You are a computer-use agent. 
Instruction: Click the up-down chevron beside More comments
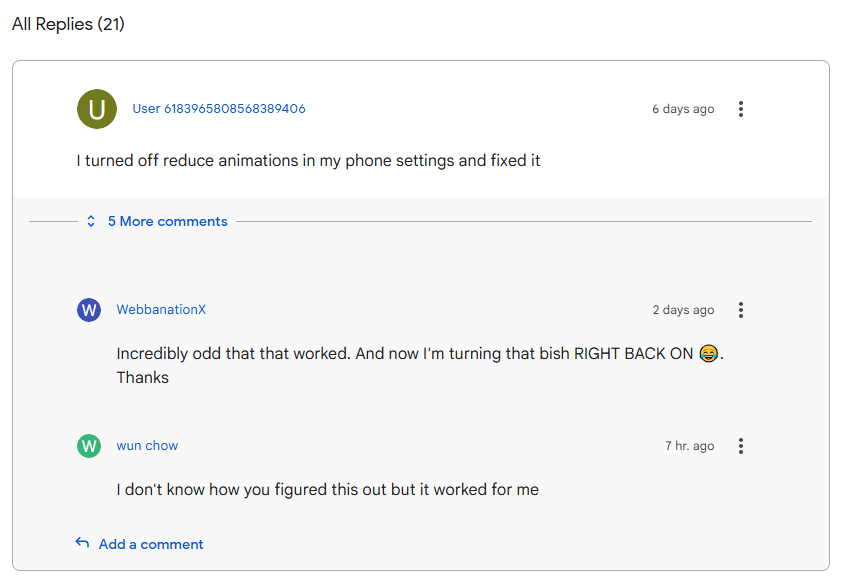click(91, 221)
